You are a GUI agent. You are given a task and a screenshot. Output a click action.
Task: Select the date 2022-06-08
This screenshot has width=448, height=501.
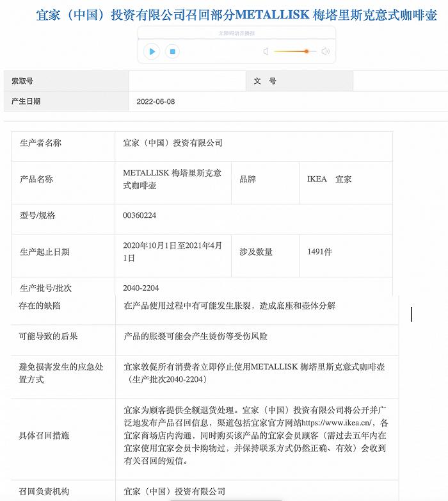point(156,102)
